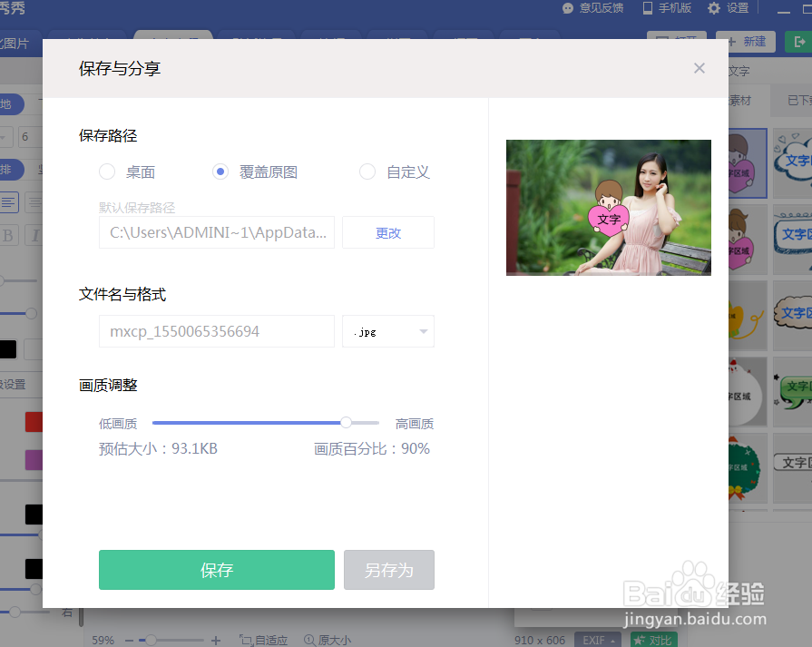Open the .jpg file format dropdown

(x=387, y=331)
